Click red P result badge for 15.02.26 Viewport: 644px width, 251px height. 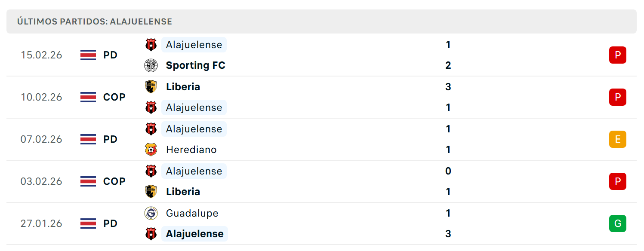[x=617, y=55]
